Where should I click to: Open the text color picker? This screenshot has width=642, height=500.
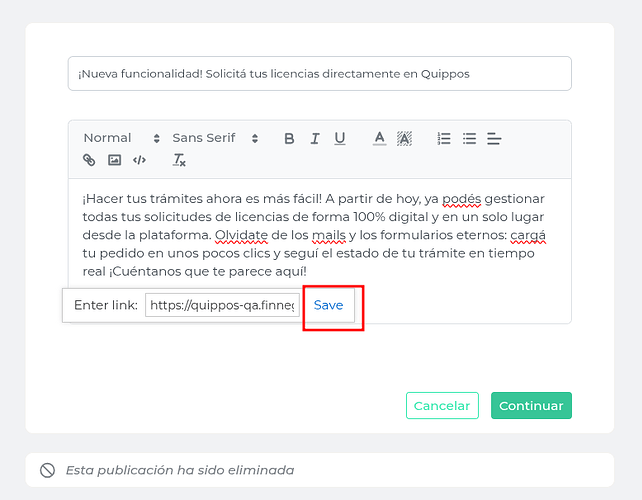coord(380,138)
